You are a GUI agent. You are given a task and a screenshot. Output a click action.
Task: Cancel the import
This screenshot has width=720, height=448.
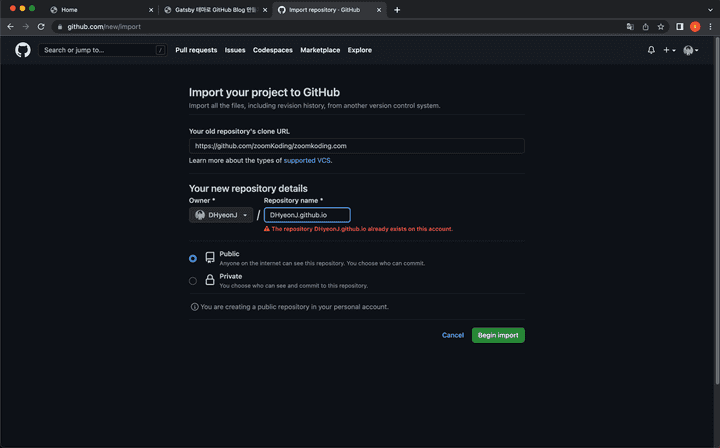(453, 335)
